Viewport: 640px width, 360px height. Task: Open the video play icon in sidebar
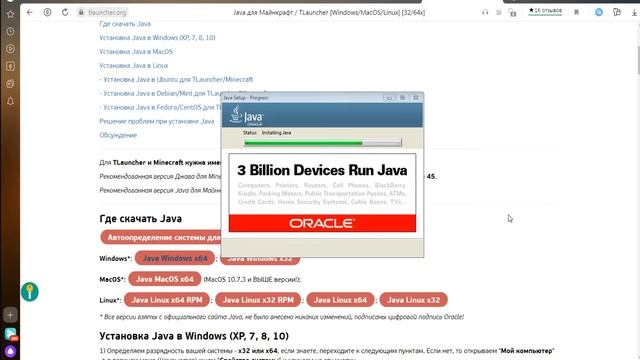click(x=10, y=49)
